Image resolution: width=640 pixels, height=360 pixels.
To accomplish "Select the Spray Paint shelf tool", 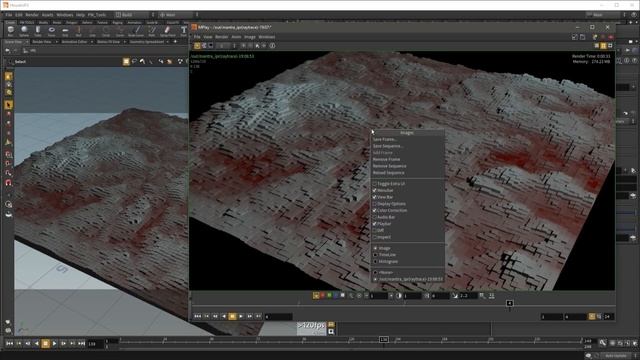I will [167, 30].
